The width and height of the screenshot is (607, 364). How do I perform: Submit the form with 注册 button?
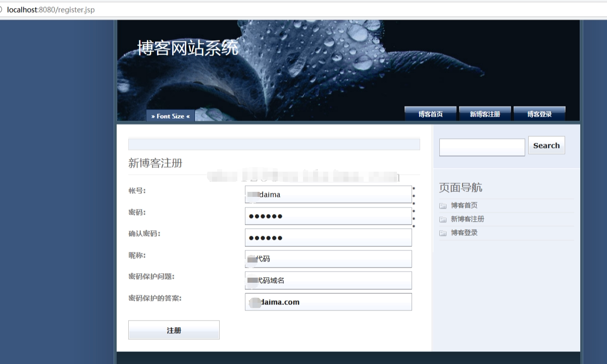tap(174, 330)
